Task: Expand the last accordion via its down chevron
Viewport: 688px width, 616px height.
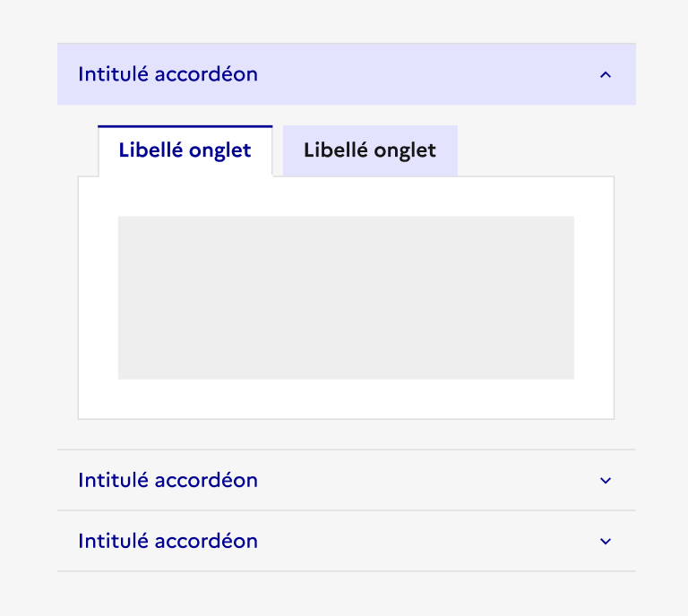Action: [606, 542]
